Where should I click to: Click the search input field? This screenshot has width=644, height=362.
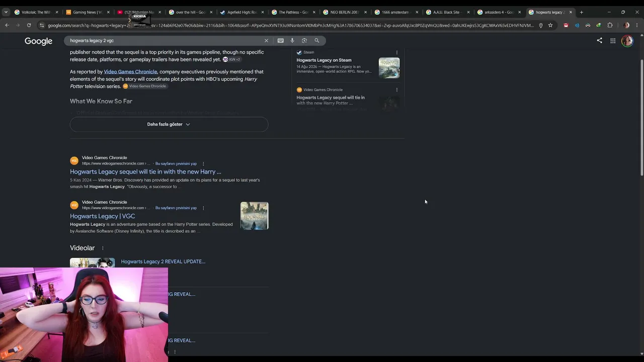pos(166,41)
